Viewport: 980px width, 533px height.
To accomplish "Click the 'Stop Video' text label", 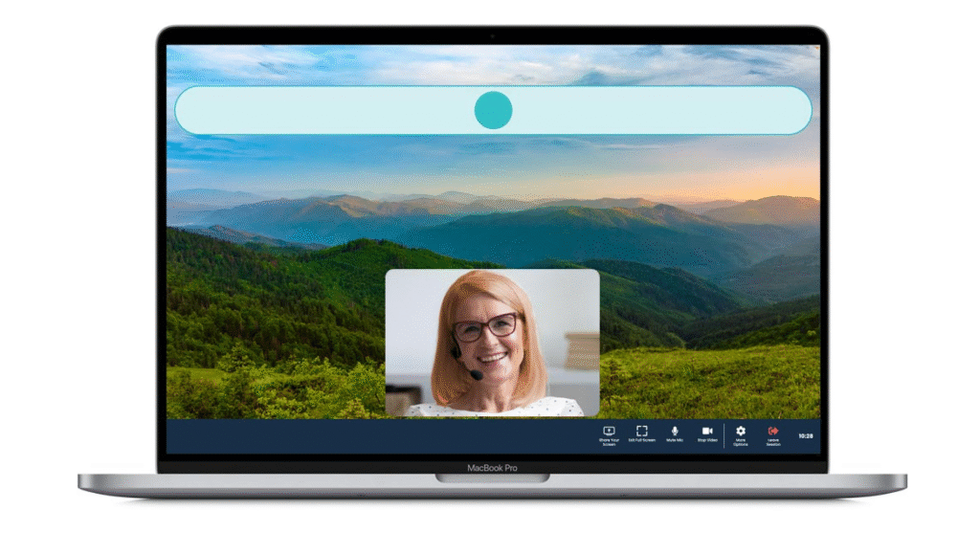I will tap(707, 440).
